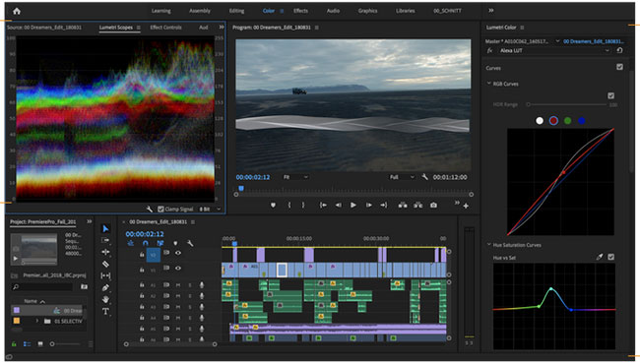640x364 pixels.
Task: Collapse the RGB Curves section
Action: click(489, 84)
